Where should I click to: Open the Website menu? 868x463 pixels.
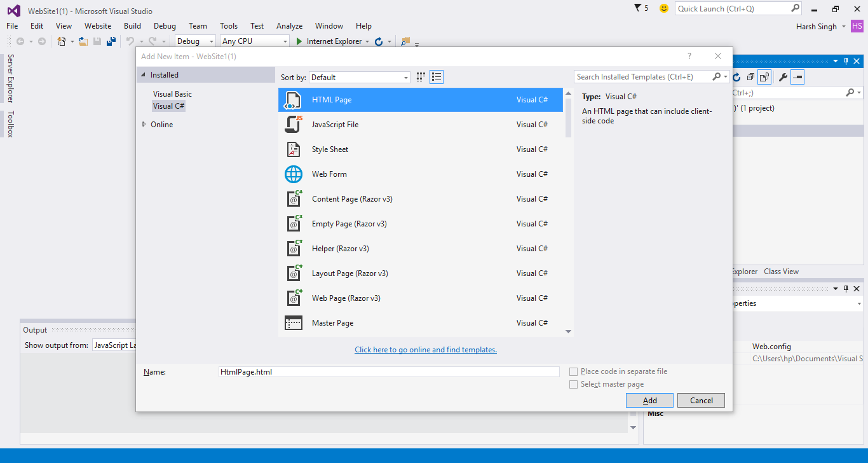point(98,26)
